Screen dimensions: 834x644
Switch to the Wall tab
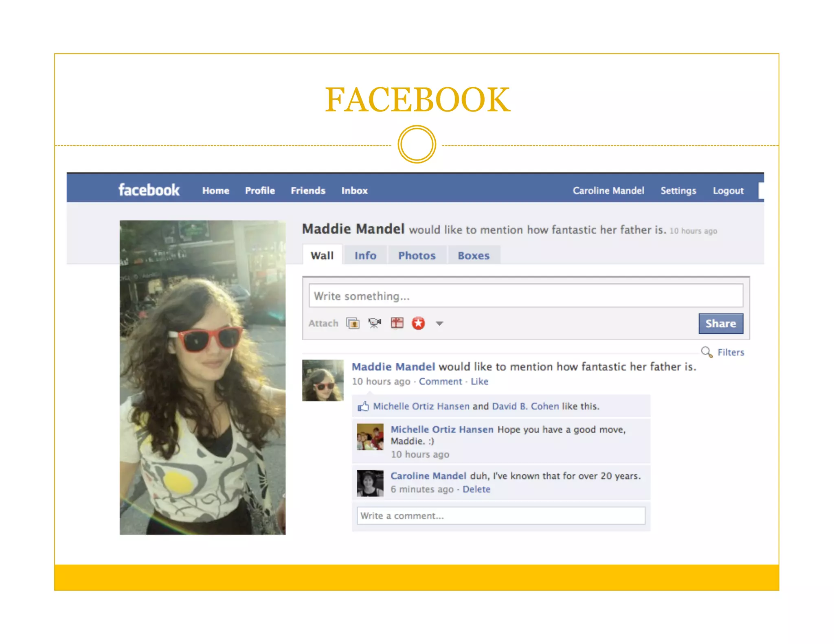point(322,255)
